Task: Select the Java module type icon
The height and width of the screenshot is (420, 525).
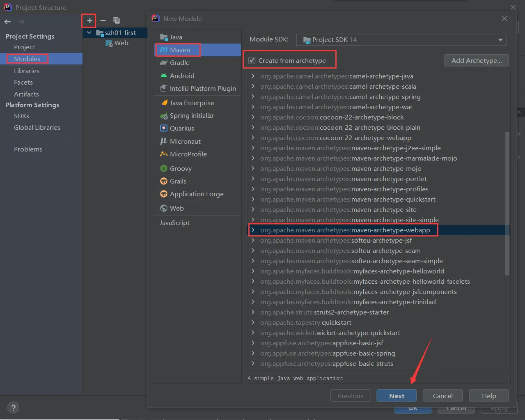Action: [x=164, y=37]
